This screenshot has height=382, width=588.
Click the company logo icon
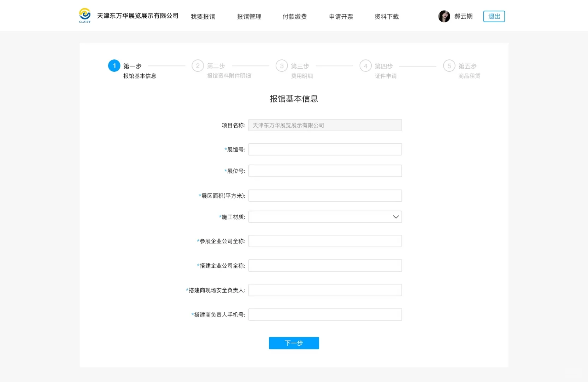(84, 15)
